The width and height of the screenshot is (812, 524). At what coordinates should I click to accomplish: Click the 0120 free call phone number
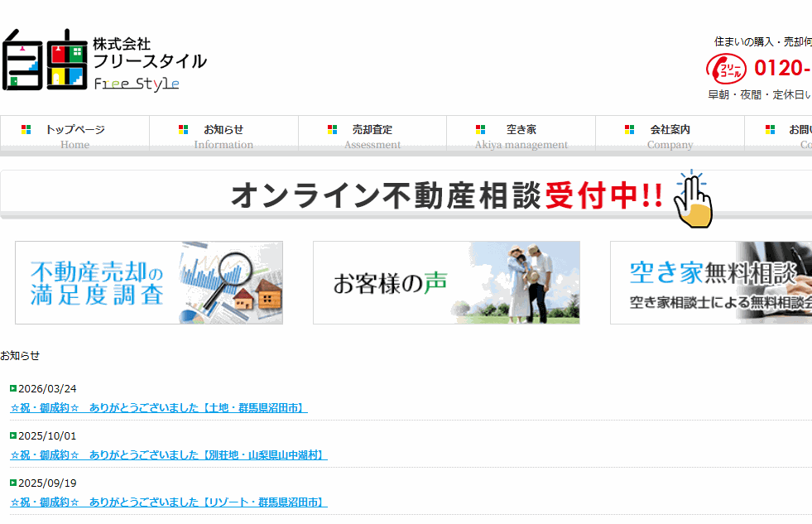pos(783,69)
